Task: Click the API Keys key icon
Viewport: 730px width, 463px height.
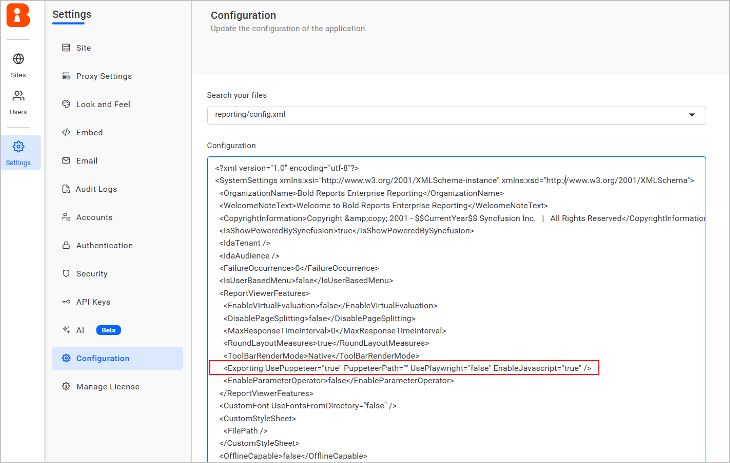Action: [x=66, y=302]
